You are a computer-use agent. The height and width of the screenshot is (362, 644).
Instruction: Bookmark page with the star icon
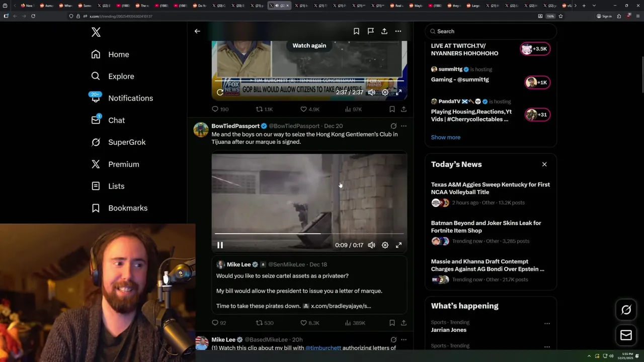coord(560,16)
